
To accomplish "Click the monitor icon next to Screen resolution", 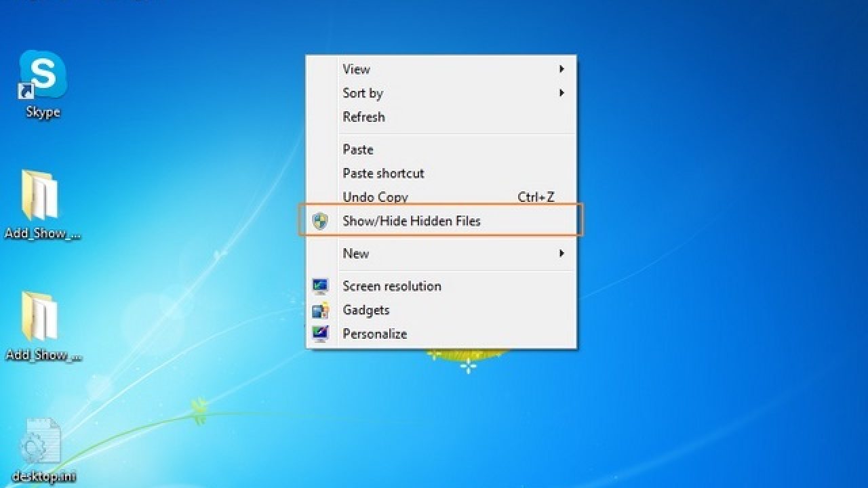I will 320,286.
